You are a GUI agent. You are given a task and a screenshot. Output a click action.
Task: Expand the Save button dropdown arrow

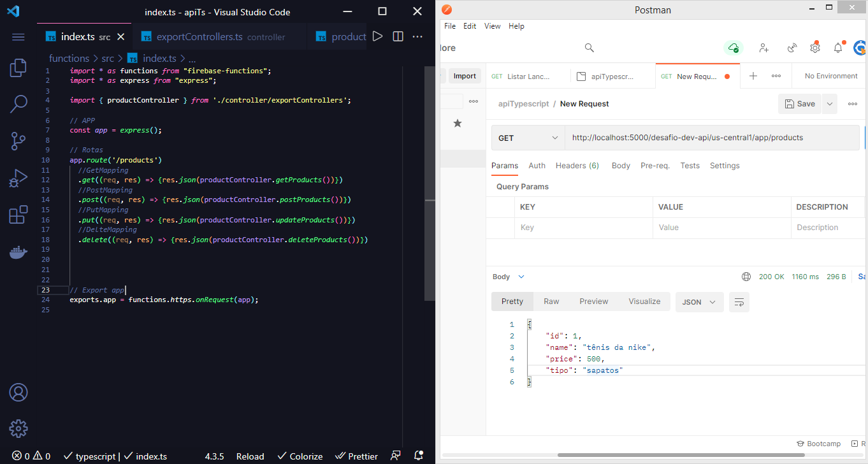coord(829,104)
